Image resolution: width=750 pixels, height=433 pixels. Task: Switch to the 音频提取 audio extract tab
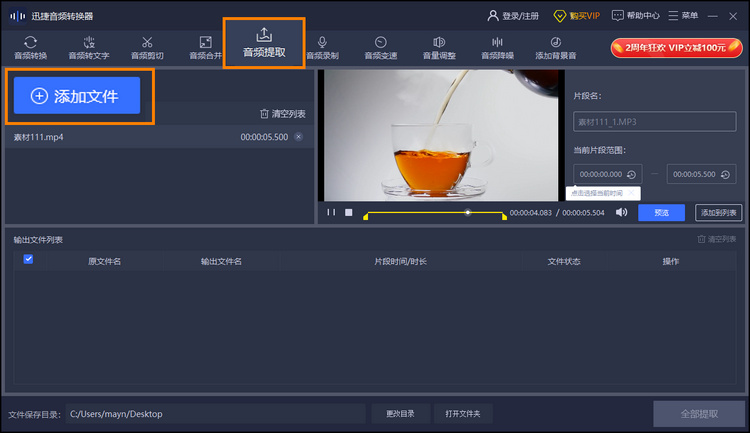point(264,43)
